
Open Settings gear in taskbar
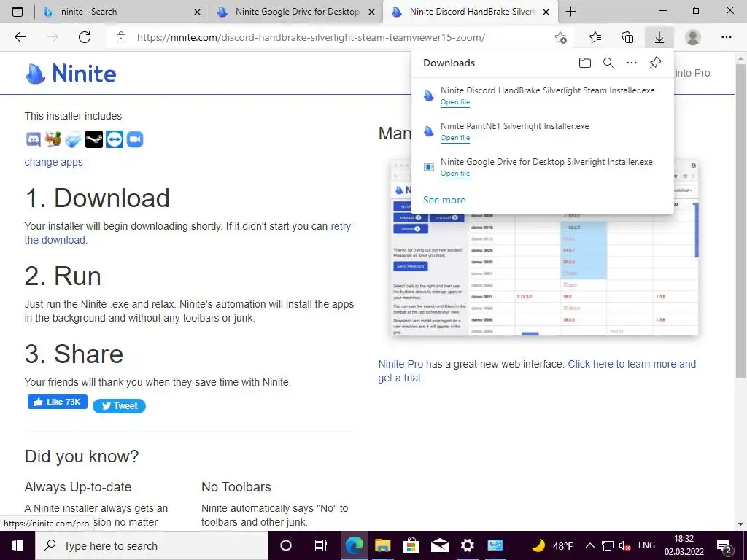pos(468,545)
